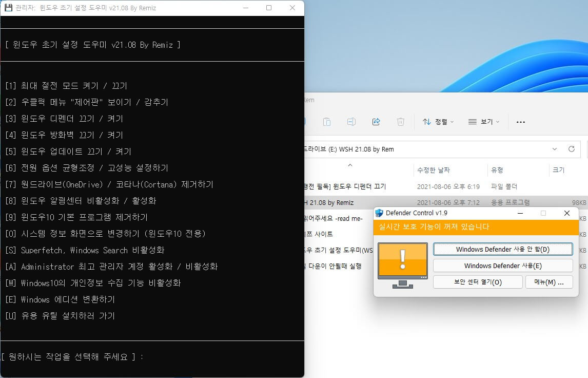The image size is (588, 378).
Task: Maximize the 윈도우 초기 설정 도우미 console window
Action: pos(269,8)
